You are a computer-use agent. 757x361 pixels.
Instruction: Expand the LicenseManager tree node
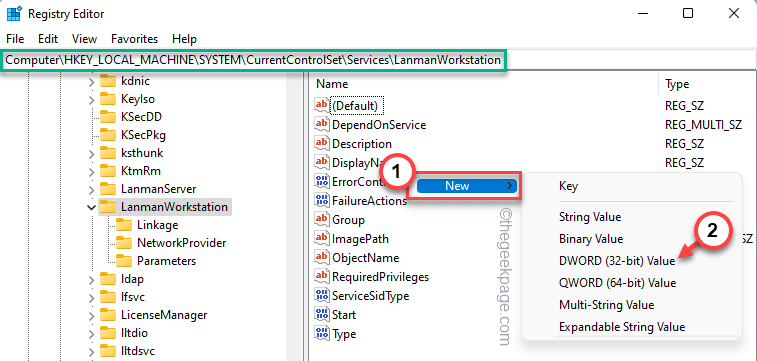click(91, 316)
